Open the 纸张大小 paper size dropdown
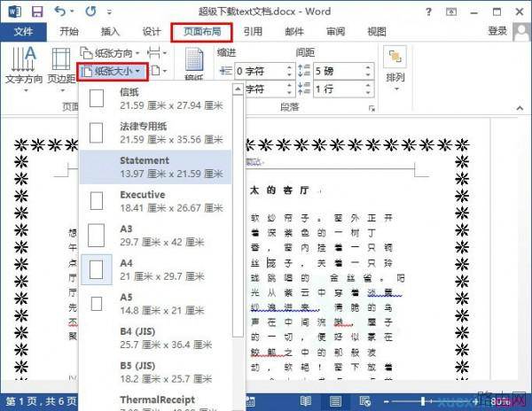Screen dimensions: 532x411 click(113, 72)
